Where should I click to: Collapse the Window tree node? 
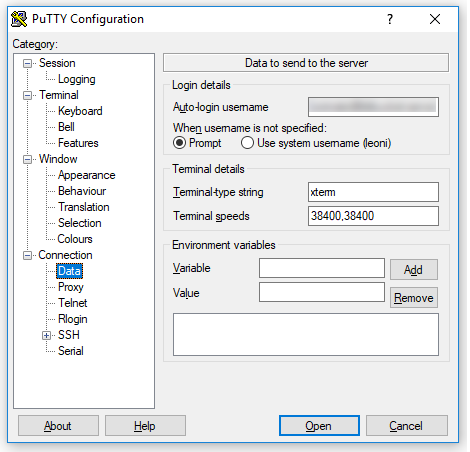pos(27,159)
